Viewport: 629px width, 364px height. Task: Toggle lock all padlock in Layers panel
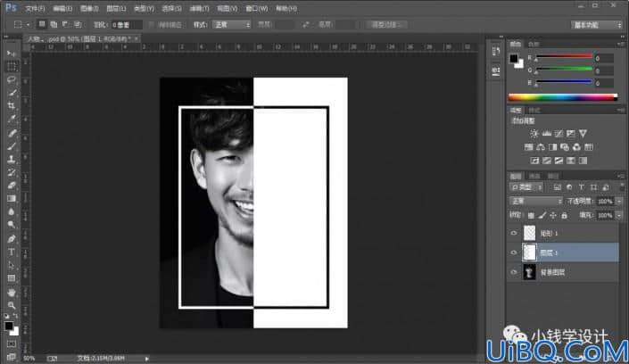tap(565, 216)
